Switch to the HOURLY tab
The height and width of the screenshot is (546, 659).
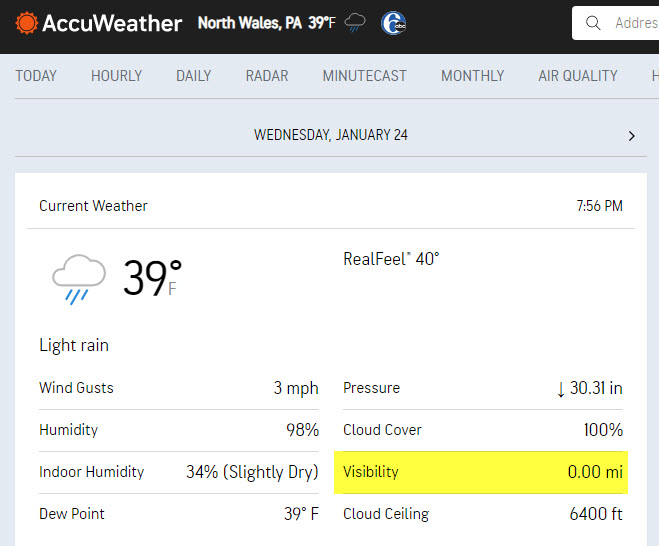coord(116,76)
